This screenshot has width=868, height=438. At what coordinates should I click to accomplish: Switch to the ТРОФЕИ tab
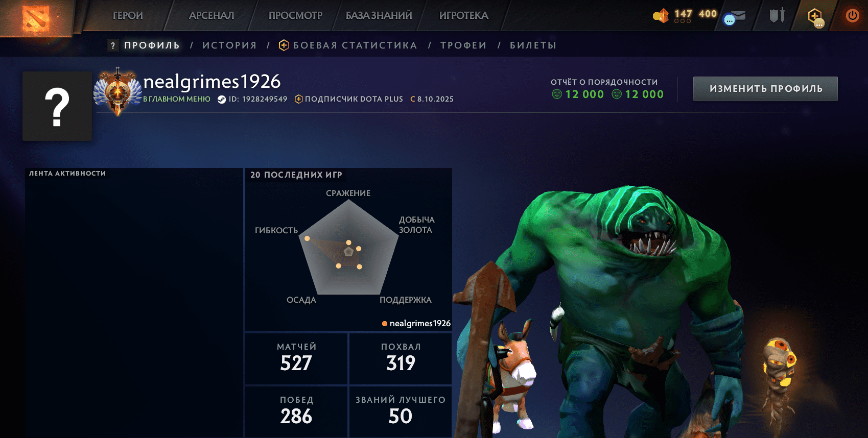click(x=463, y=45)
